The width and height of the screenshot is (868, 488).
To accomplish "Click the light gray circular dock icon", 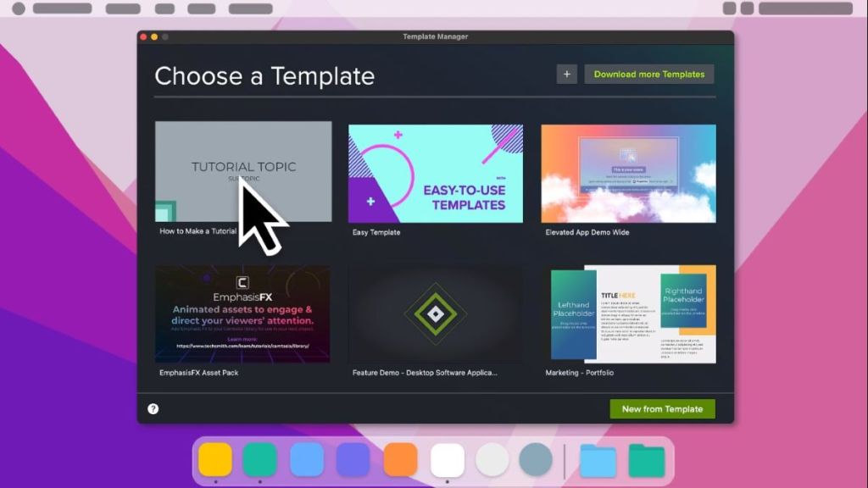I will coord(492,459).
